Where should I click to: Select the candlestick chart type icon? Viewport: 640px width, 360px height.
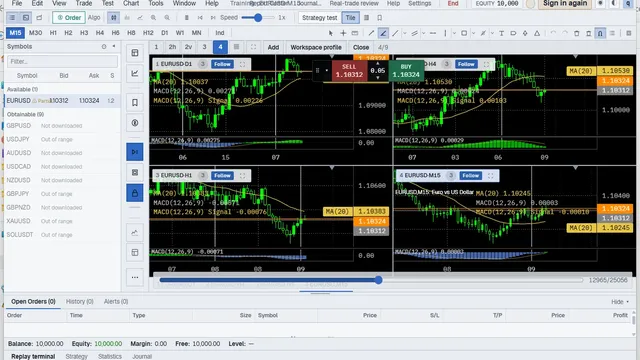pos(113,18)
